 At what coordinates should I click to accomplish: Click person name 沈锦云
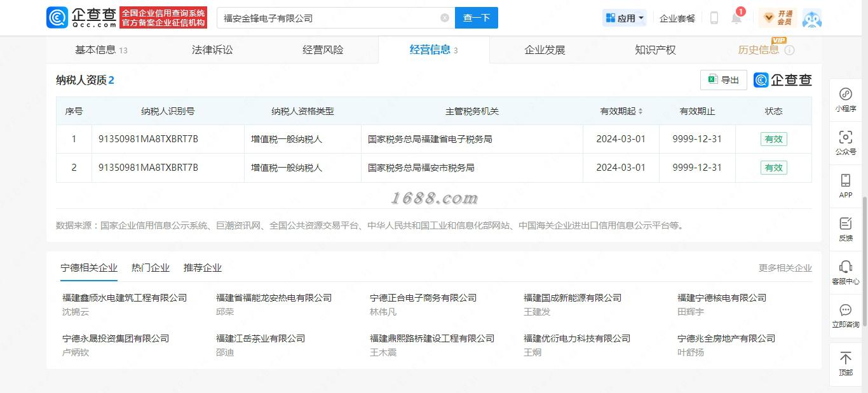[76, 312]
